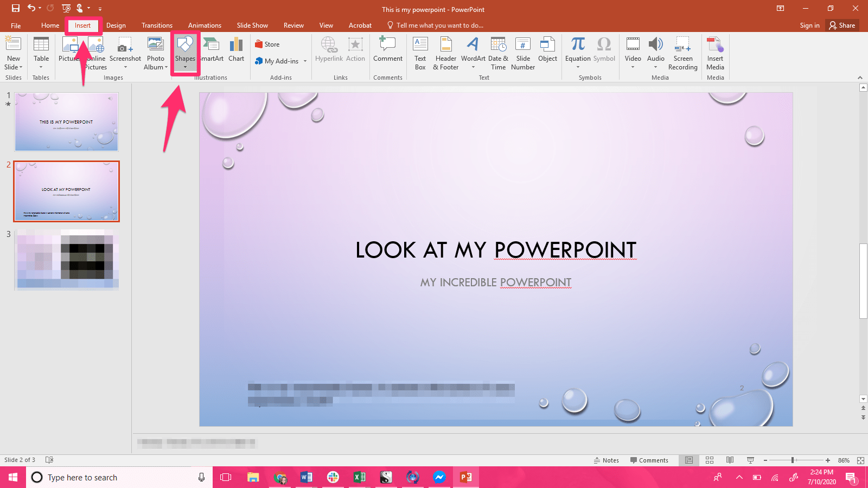Insert a Table
This screenshot has width=868, height=488.
point(41,53)
